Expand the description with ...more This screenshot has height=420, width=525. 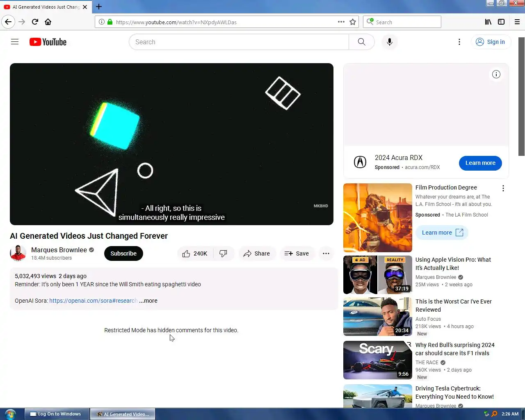tap(148, 301)
